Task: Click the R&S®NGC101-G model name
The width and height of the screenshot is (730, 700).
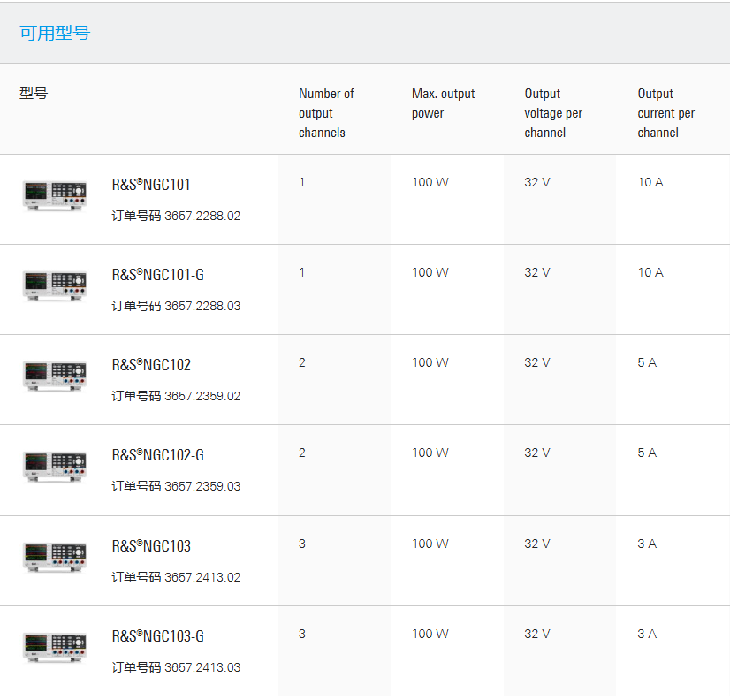Action: click(x=158, y=275)
